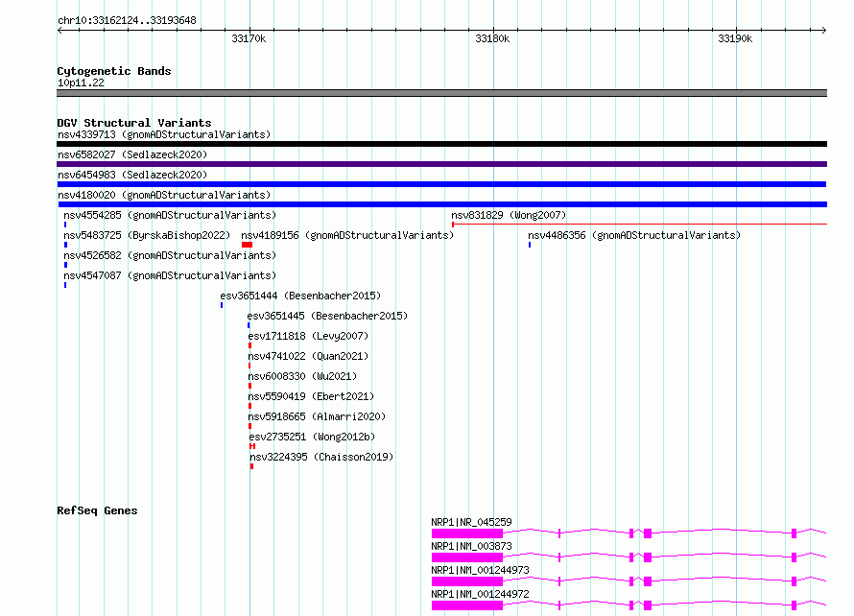Image resolution: width=854 pixels, height=616 pixels.
Task: Click the red nsv3224395 variant marker
Action: (251, 466)
